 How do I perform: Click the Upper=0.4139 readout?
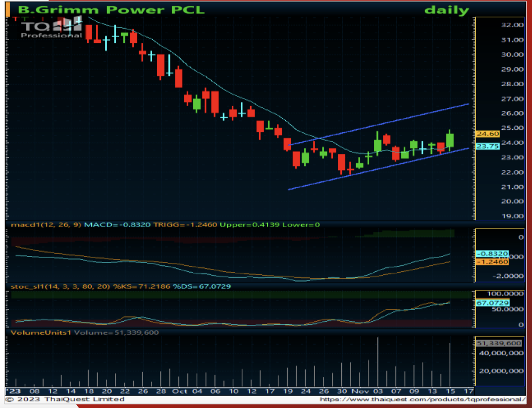250,224
